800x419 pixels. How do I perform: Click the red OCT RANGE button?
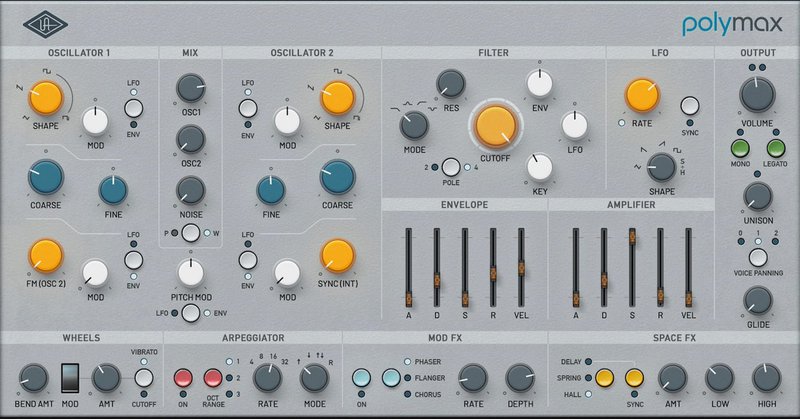pos(213,378)
